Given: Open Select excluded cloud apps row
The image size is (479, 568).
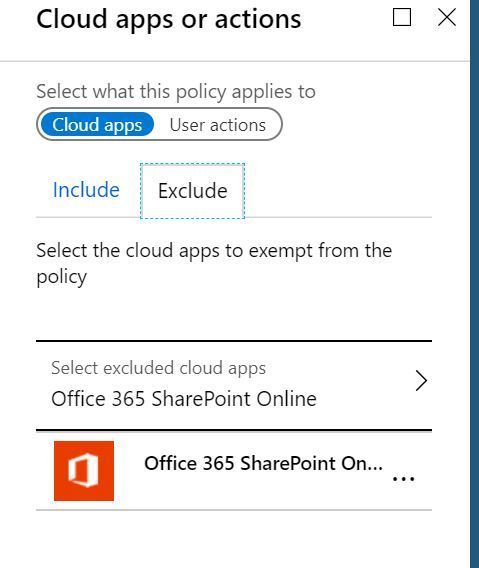Looking at the screenshot, I should tap(234, 385).
